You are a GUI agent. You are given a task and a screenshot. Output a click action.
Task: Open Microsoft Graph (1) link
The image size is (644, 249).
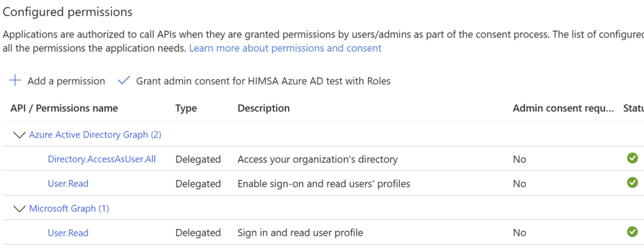[x=69, y=208]
